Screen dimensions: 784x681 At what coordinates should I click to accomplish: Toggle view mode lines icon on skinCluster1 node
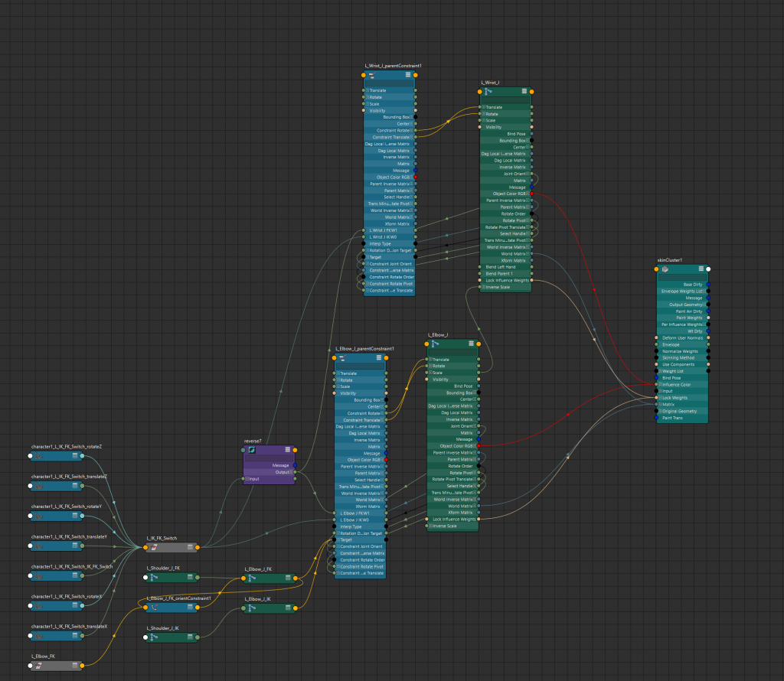[x=701, y=269]
